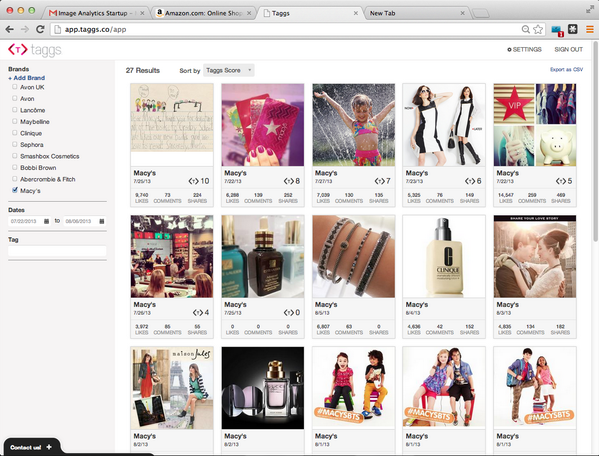Click the fullscreen arrows icon in title bar
The width and height of the screenshot is (599, 456).
[x=590, y=10]
